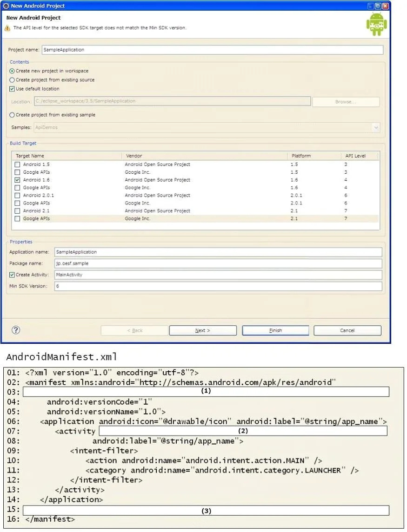The width and height of the screenshot is (407, 532).
Task: Click the android:versionName line in manifest
Action: pos(107,412)
